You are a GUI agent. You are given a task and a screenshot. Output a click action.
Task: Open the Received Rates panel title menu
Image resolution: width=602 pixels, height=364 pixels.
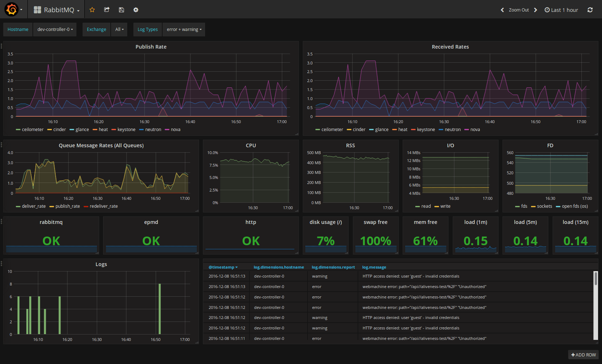pyautogui.click(x=450, y=47)
